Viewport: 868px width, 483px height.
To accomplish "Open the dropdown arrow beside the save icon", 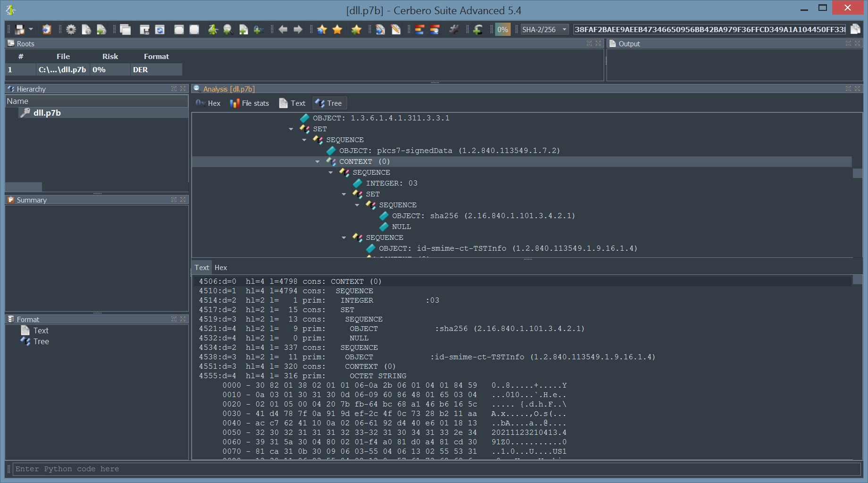I will (31, 29).
